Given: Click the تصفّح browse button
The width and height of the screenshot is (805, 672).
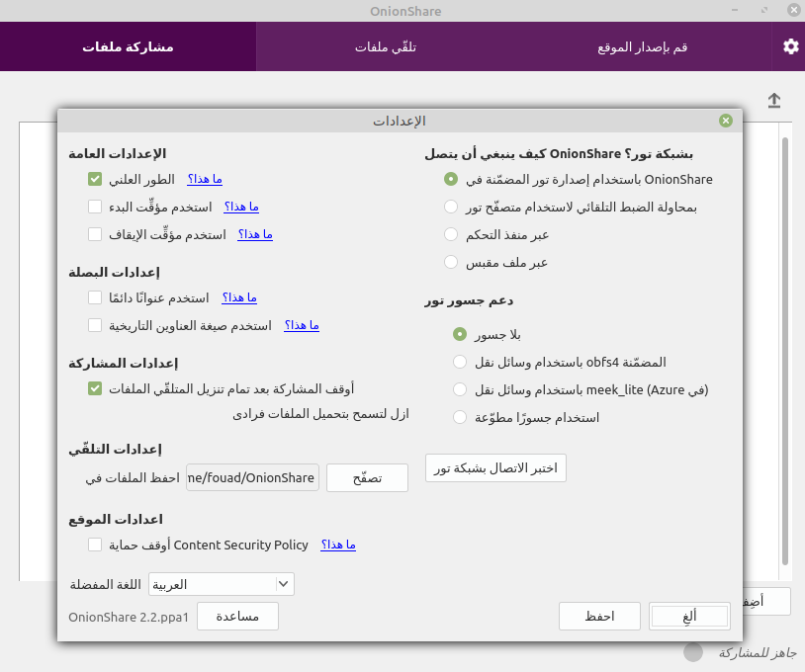Looking at the screenshot, I should [x=368, y=478].
